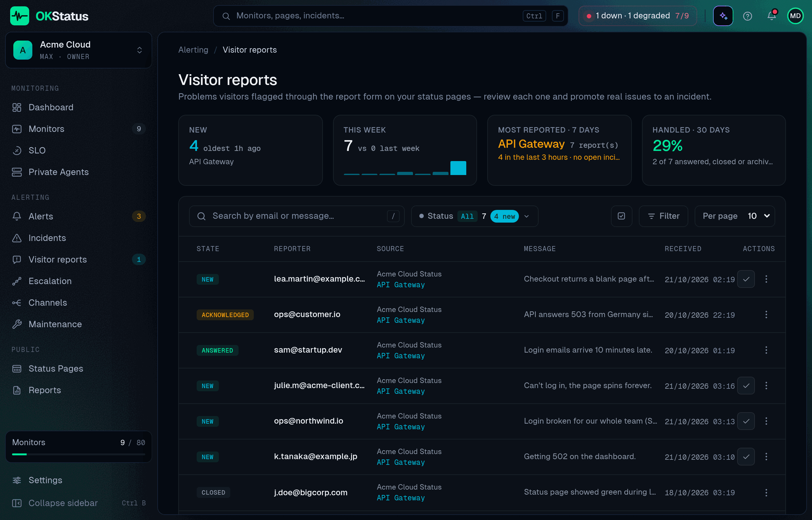Viewport: 812px width, 520px height.
Task: Mark lea.martin report as handled with checkmark
Action: [x=746, y=279]
